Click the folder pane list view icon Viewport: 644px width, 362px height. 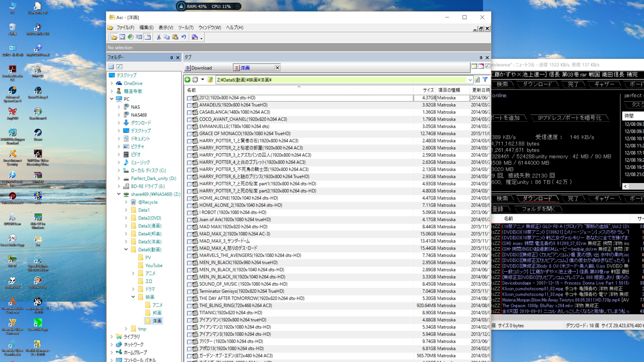(111, 67)
